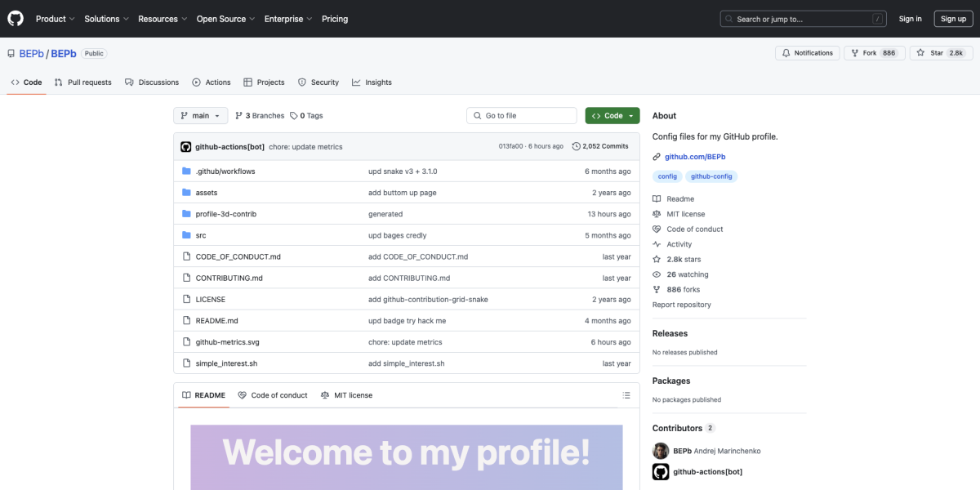Open the github.com/BEPb link
Screen dimensions: 980x490
pyautogui.click(x=695, y=157)
